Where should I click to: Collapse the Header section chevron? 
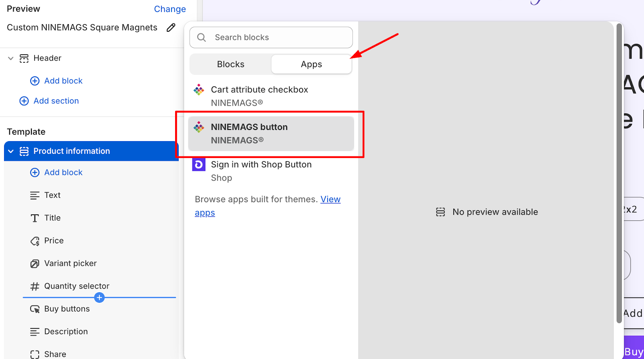pos(11,58)
